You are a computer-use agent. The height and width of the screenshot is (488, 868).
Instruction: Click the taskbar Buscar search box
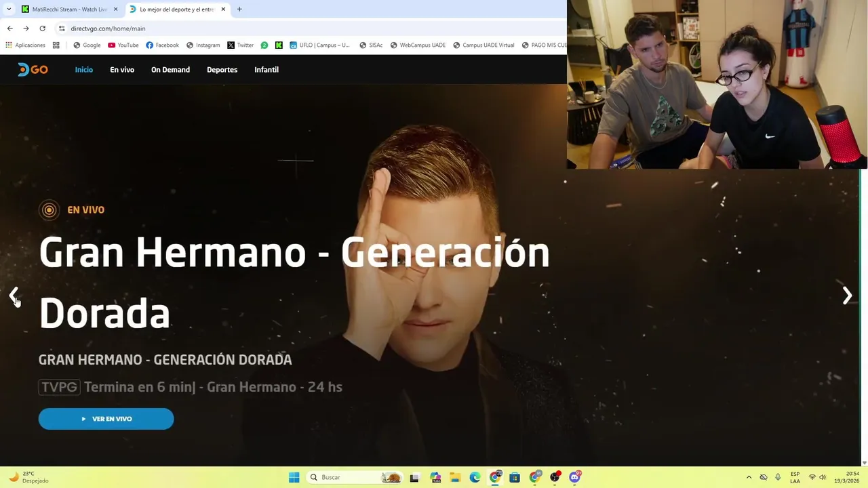[355, 477]
